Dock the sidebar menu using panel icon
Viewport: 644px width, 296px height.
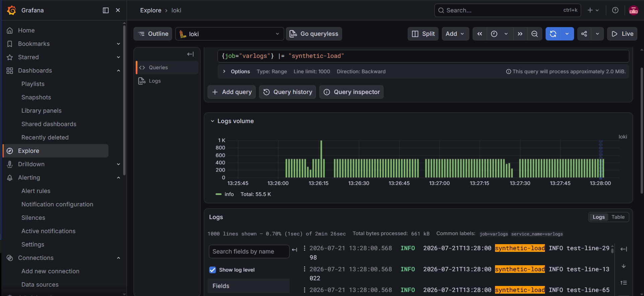tap(106, 10)
